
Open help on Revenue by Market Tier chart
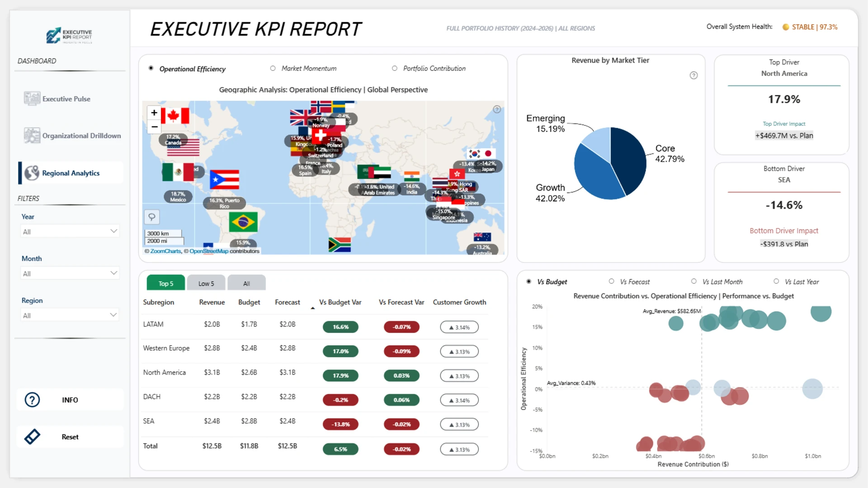tap(694, 75)
